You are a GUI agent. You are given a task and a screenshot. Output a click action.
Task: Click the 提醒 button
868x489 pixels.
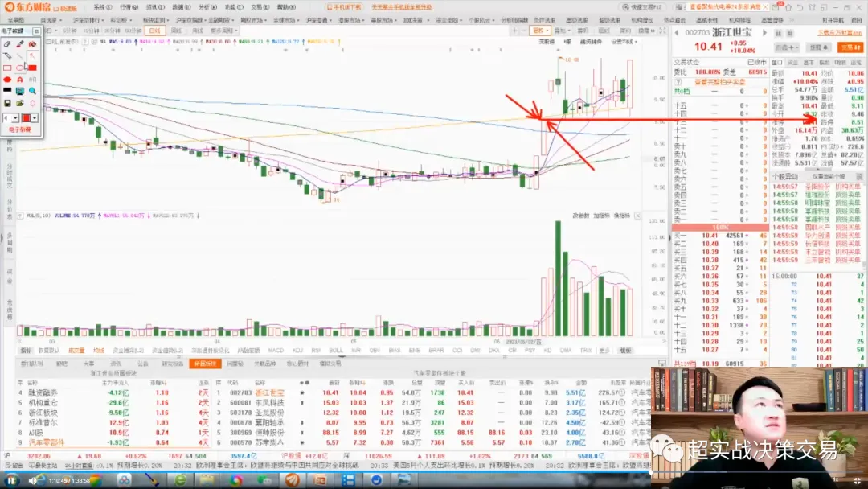pyautogui.click(x=818, y=47)
